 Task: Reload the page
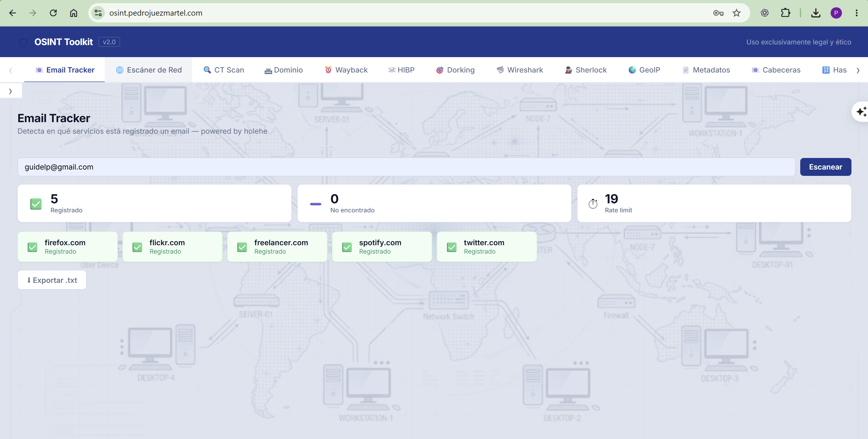pyautogui.click(x=53, y=13)
